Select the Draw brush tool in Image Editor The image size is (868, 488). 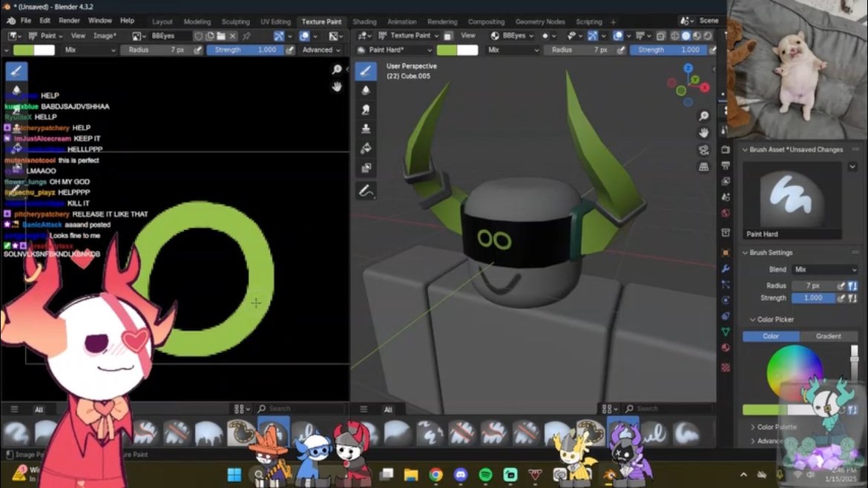[16, 70]
